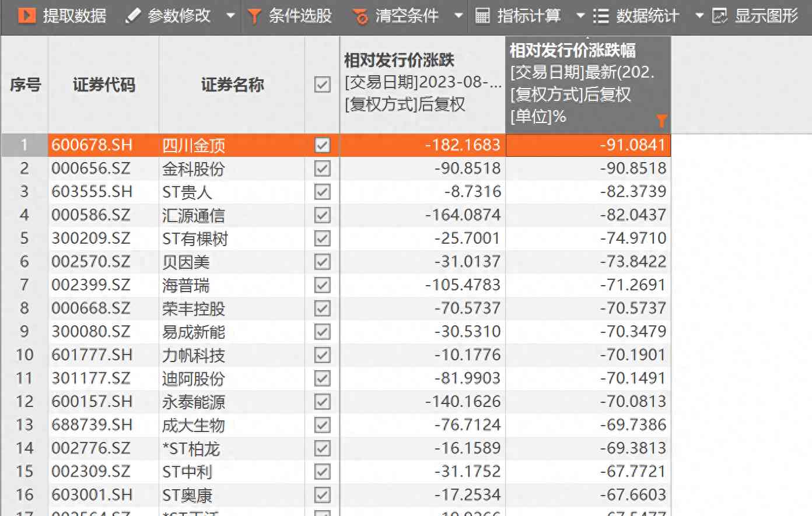Click the value -10.1776 for 力帆科技
The image size is (812, 516).
tap(467, 355)
